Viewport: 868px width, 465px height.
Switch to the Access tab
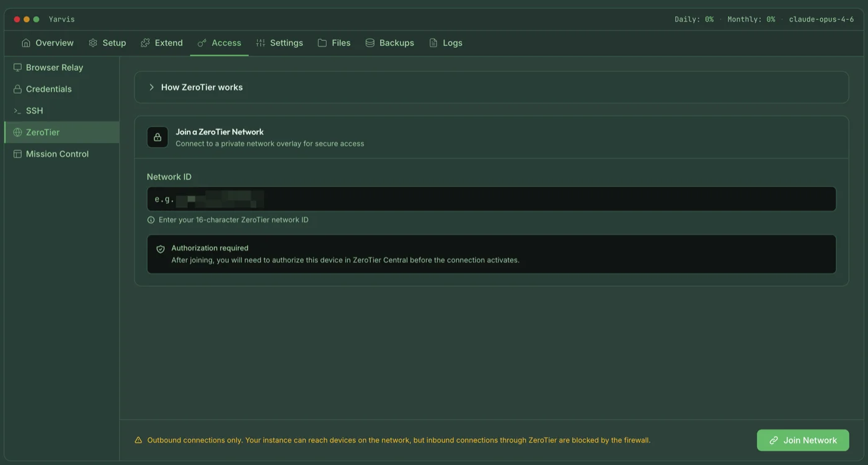point(219,43)
